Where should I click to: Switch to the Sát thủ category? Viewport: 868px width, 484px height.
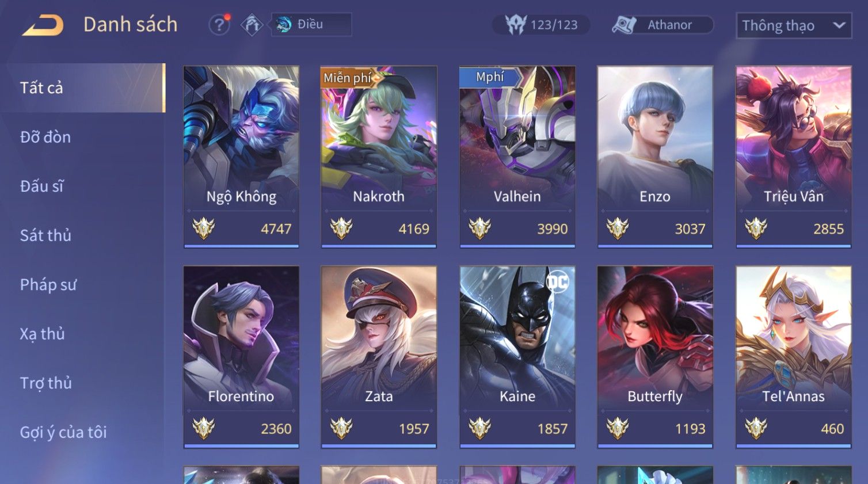(45, 235)
